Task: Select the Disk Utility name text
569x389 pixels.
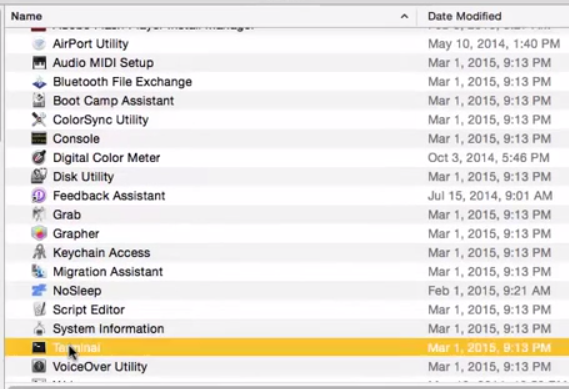Action: pos(83,177)
